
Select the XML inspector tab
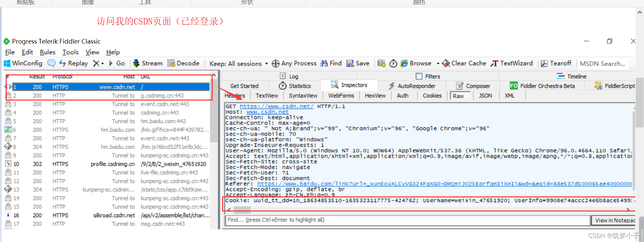point(509,96)
